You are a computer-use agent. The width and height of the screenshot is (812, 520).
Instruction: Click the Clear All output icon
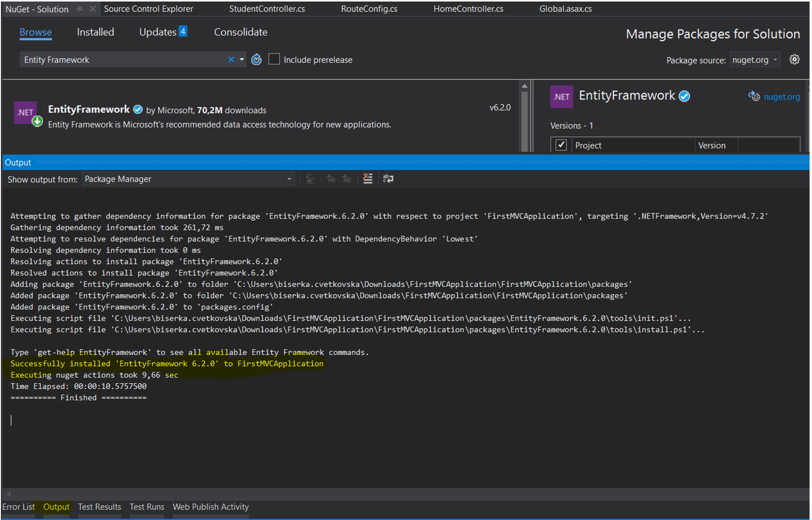coord(367,178)
